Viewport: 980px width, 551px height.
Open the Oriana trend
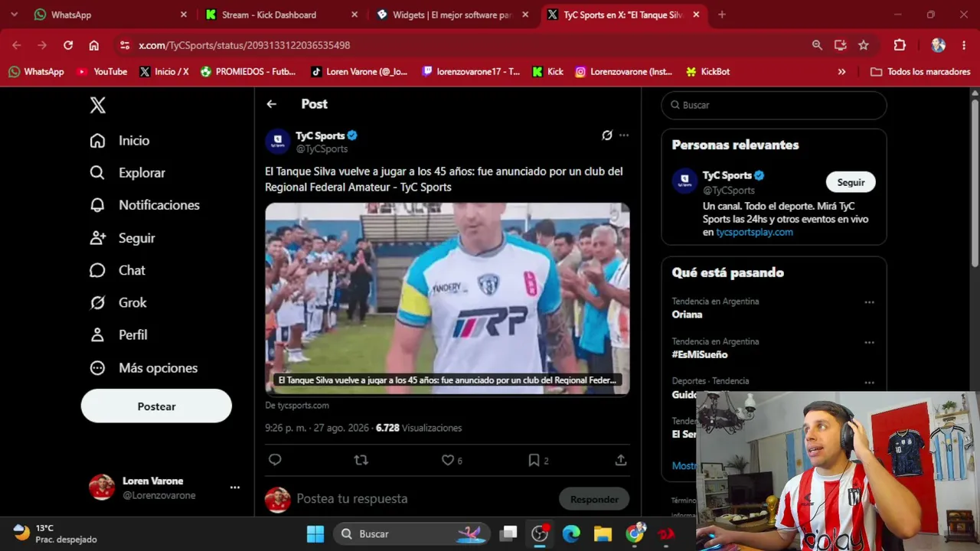click(687, 315)
